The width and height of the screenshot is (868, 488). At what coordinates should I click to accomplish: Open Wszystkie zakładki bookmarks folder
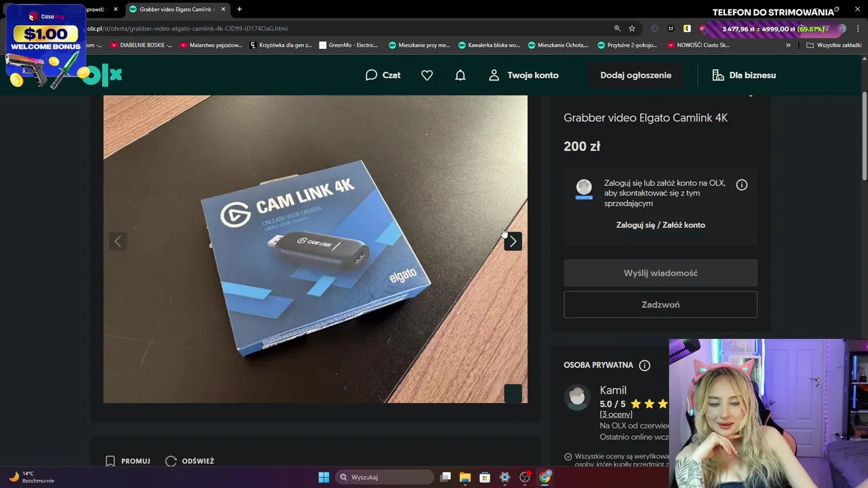tap(834, 45)
